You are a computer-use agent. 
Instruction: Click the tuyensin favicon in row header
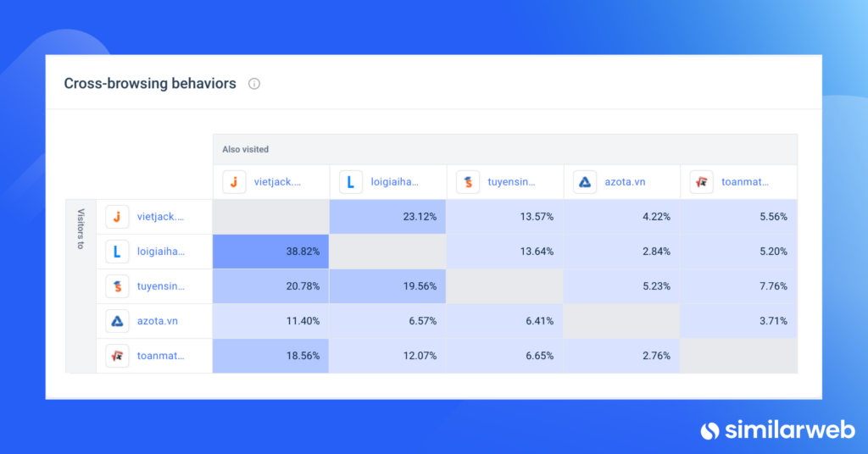pyautogui.click(x=117, y=286)
